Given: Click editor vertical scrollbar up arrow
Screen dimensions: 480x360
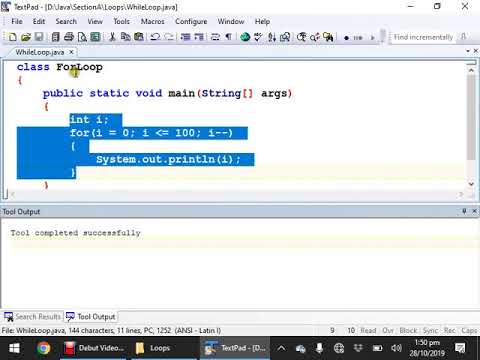Looking at the screenshot, I should coord(471,70).
